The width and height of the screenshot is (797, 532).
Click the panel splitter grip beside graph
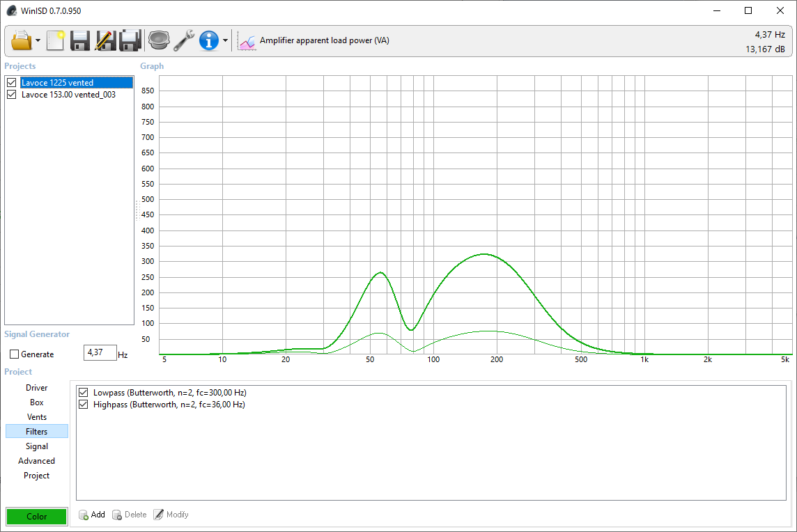137,210
